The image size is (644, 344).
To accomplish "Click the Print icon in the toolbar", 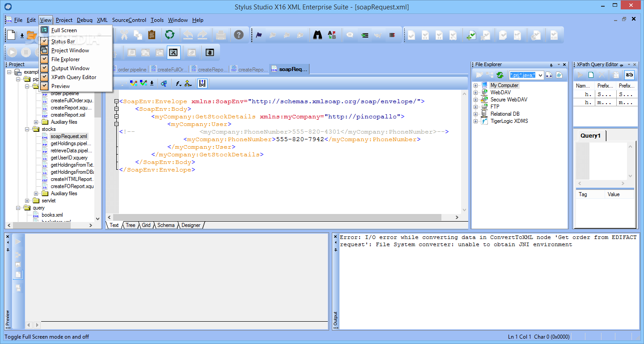I will point(221,35).
